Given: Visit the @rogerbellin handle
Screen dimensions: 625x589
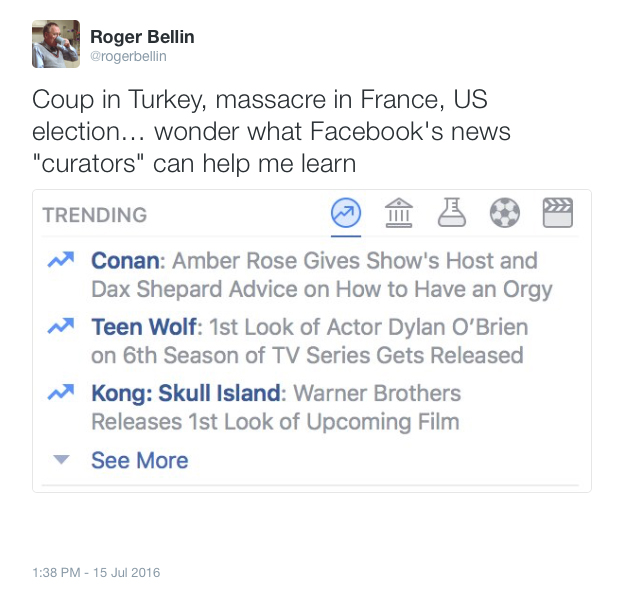Looking at the screenshot, I should click(x=128, y=56).
